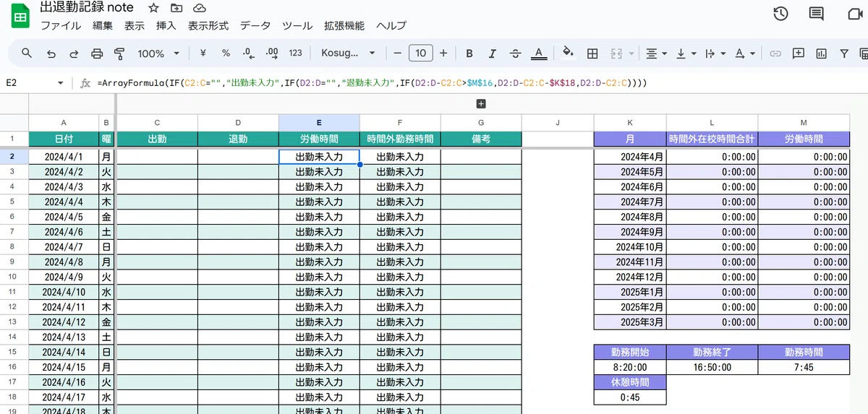Open the Google Sheets home icon

(20, 17)
